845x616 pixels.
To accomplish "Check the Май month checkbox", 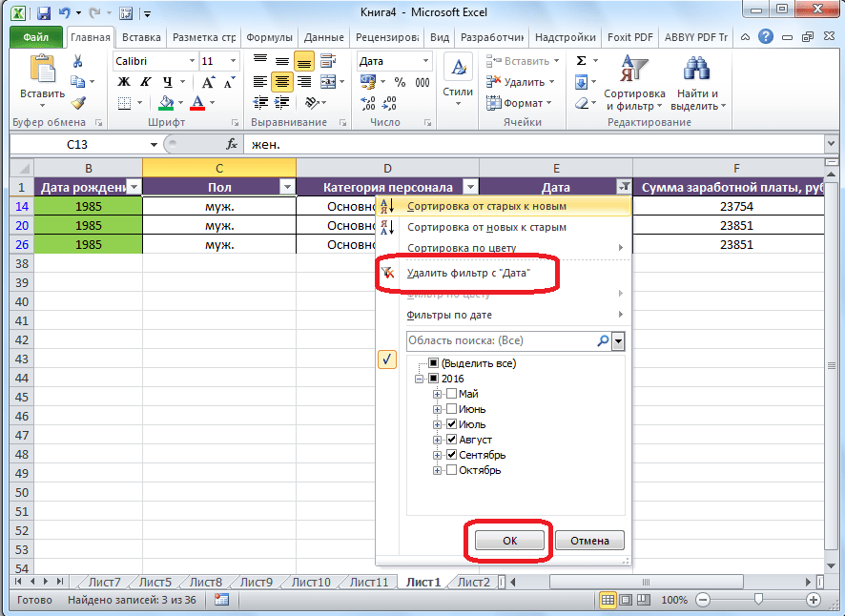I will point(451,394).
